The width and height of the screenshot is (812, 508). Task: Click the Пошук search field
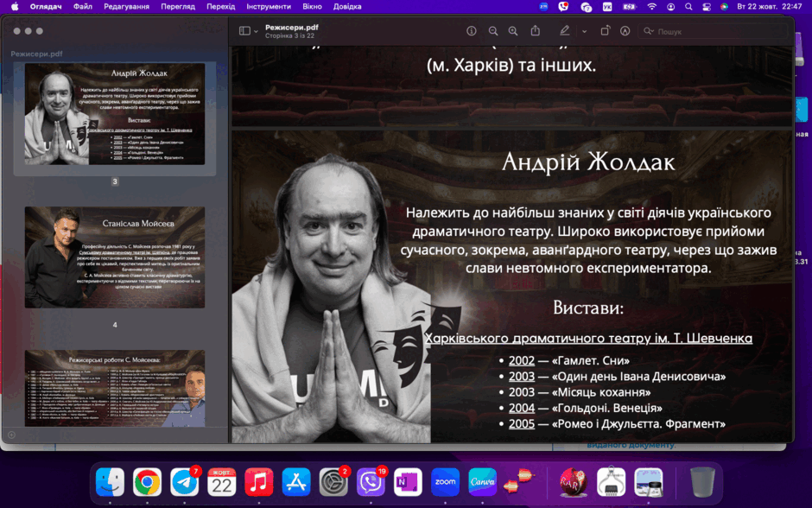click(x=713, y=32)
